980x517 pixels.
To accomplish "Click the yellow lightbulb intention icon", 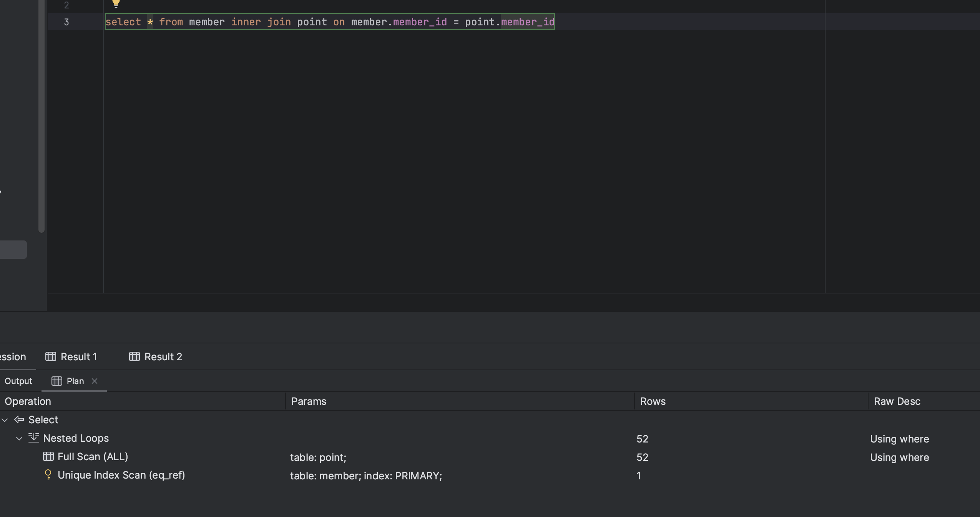I will [x=116, y=3].
